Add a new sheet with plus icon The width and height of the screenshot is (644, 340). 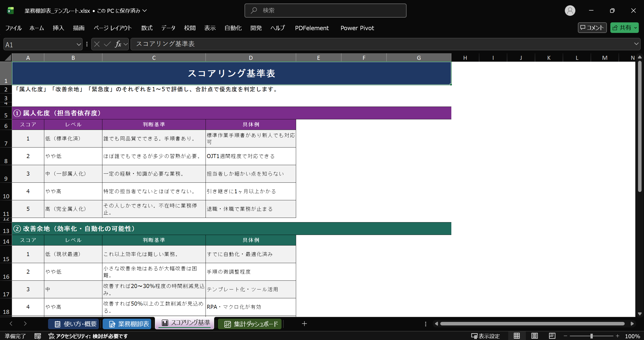[x=304, y=324]
